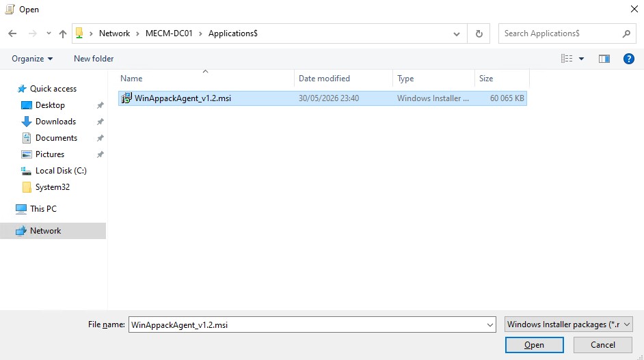This screenshot has height=360, width=644.
Task: Change view with the view icon
Action: pyautogui.click(x=567, y=59)
